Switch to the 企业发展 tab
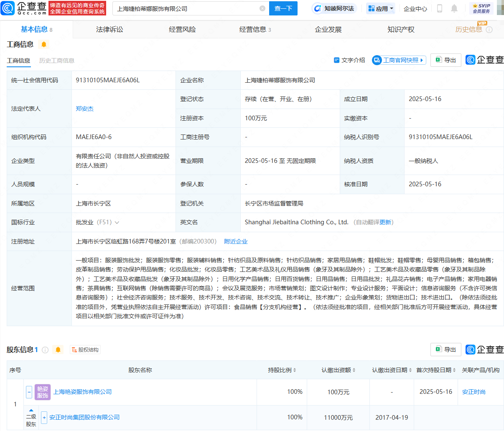The image size is (504, 431). point(328,29)
